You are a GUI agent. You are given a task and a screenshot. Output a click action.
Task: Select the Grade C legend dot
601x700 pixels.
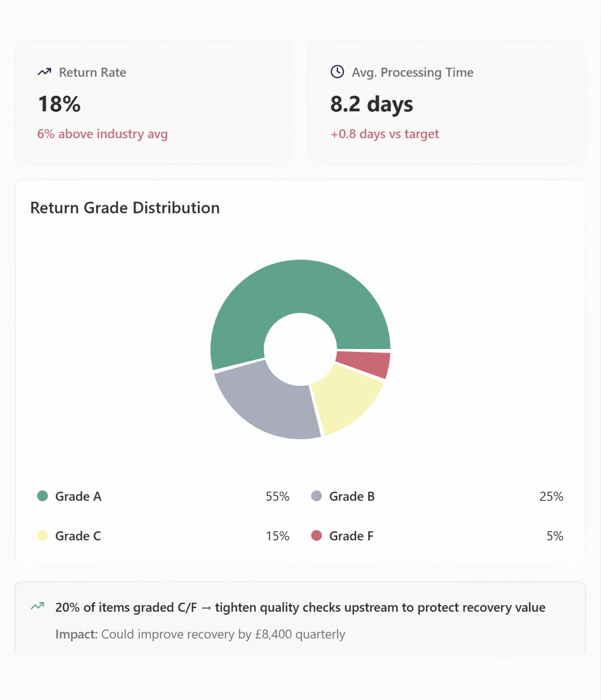pyautogui.click(x=43, y=536)
